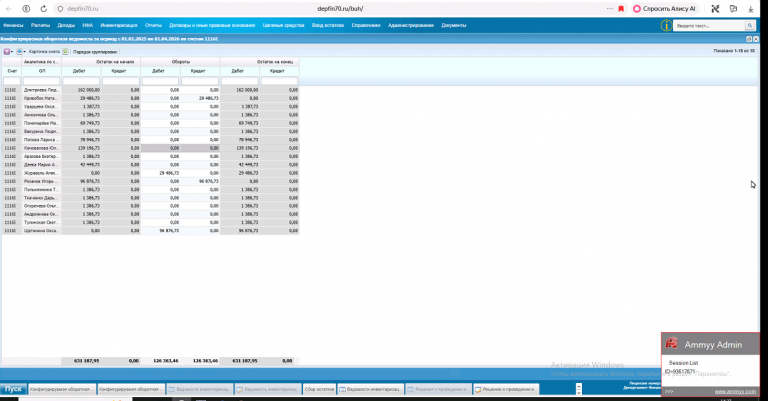Restore the report window via top-right icon

pyautogui.click(x=749, y=39)
